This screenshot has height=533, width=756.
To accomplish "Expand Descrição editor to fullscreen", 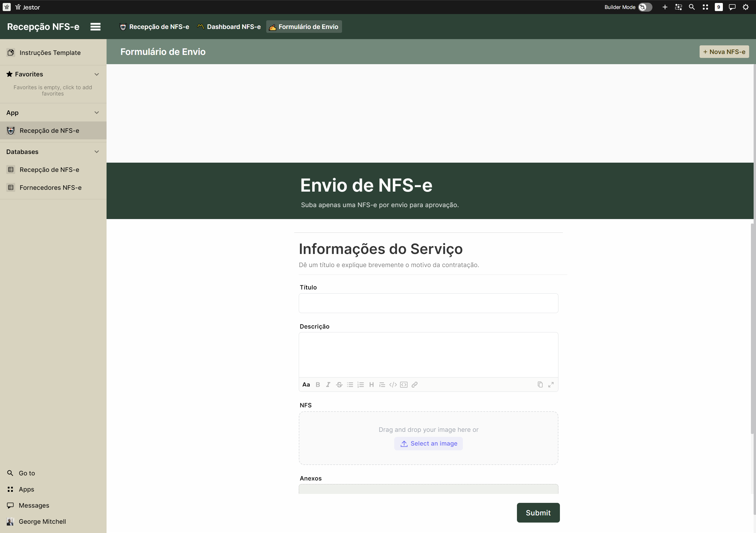I will coord(551,384).
